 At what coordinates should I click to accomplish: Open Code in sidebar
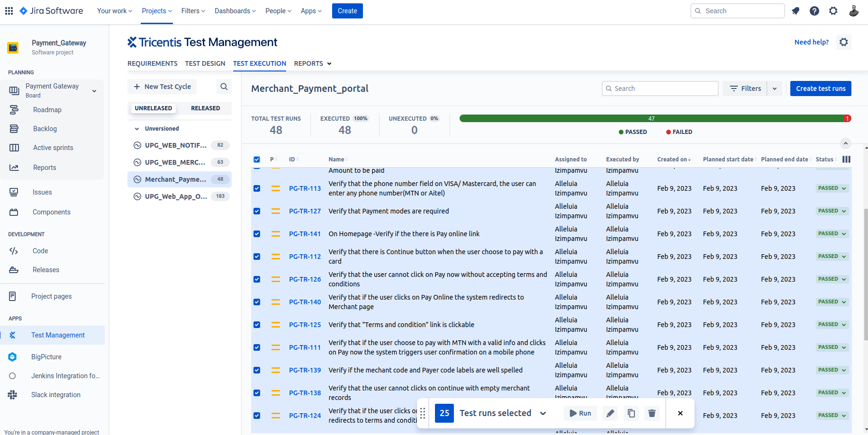click(40, 251)
